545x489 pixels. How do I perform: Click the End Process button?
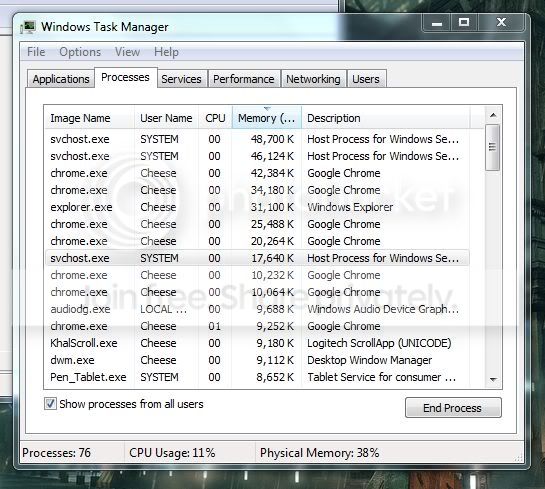click(453, 408)
